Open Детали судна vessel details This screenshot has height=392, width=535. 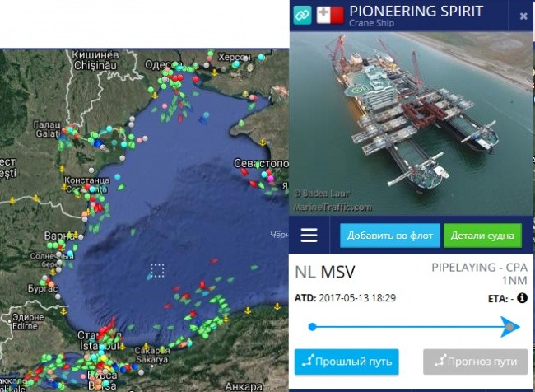[x=482, y=236]
